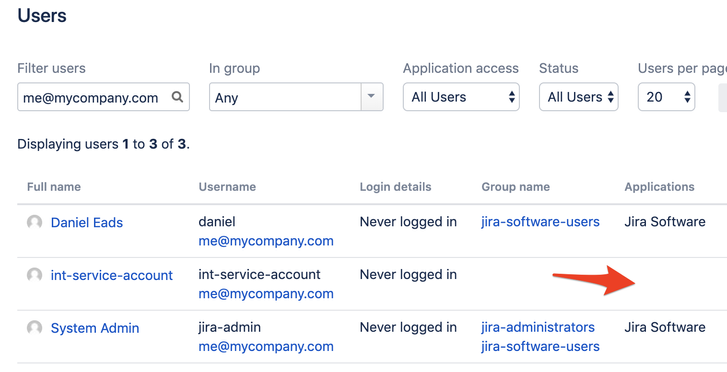Click int-service-account's email address link
Image resolution: width=727 pixels, height=372 pixels.
[x=266, y=294]
